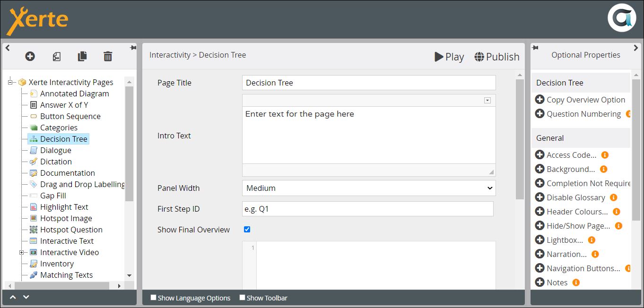Click the duplicate page icon
The width and height of the screenshot is (644, 308).
[82, 57]
